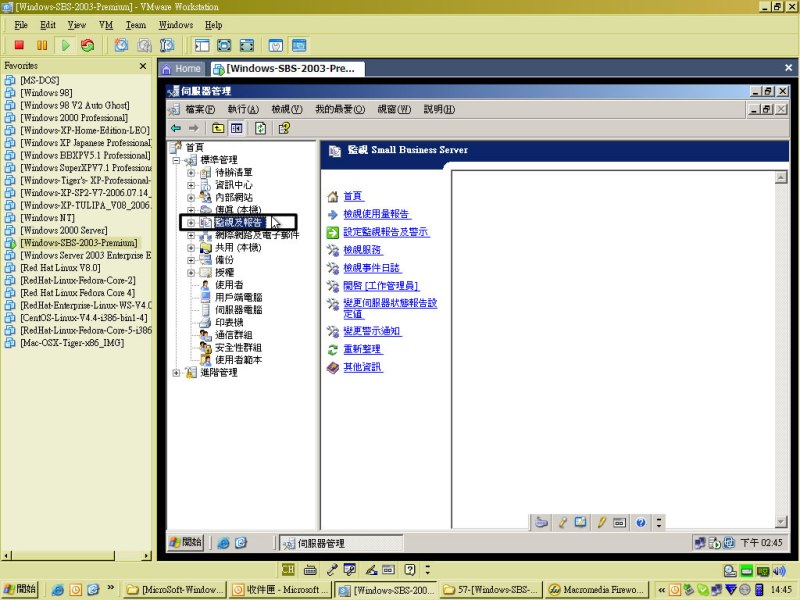Click the guest 開始 Start button
The width and height of the screenshot is (800, 600).
186,543
